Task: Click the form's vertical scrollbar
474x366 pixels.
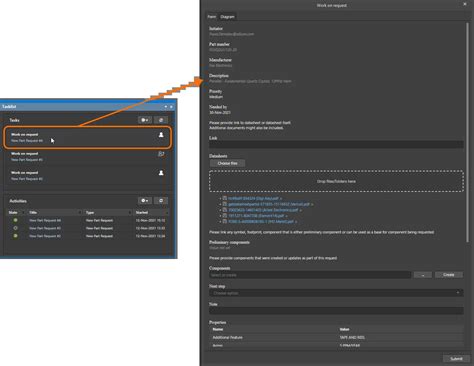Action: point(467,132)
